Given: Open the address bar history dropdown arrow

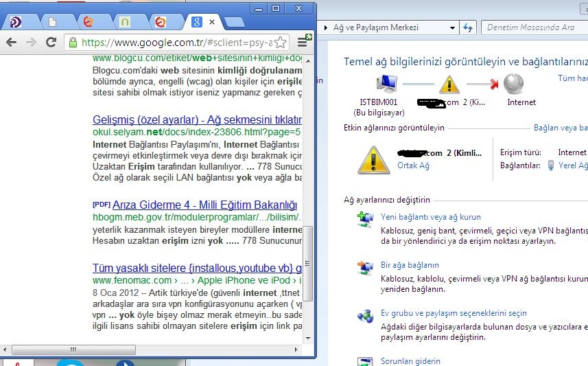Looking at the screenshot, I should pyautogui.click(x=452, y=27).
